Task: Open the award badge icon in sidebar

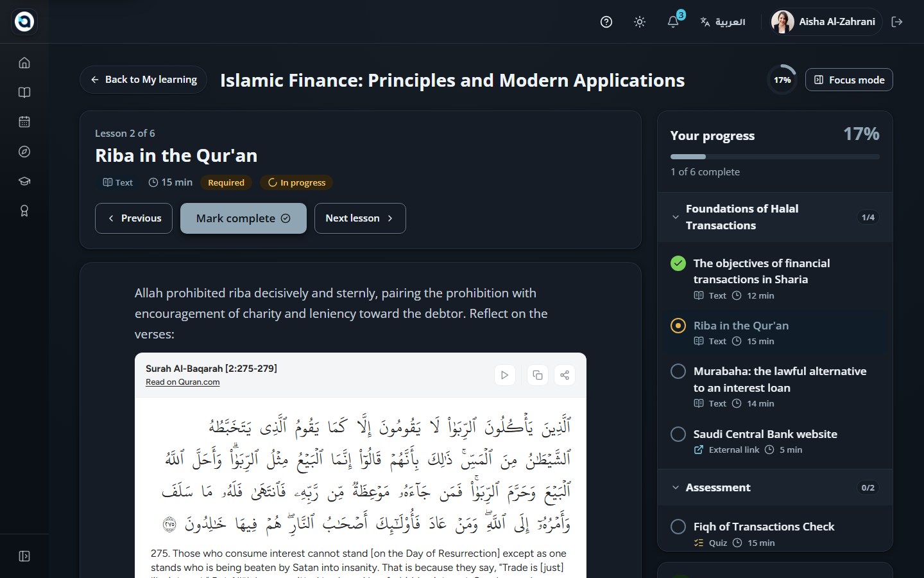Action: tap(24, 211)
